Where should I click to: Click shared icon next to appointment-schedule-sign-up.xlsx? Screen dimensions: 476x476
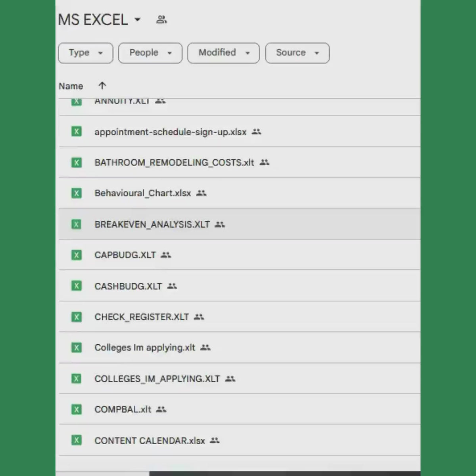pyautogui.click(x=257, y=131)
